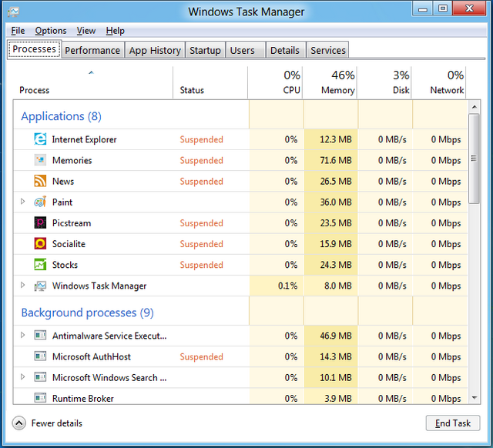Select the Socialite process name
Image resolution: width=493 pixels, height=448 pixels.
69,244
